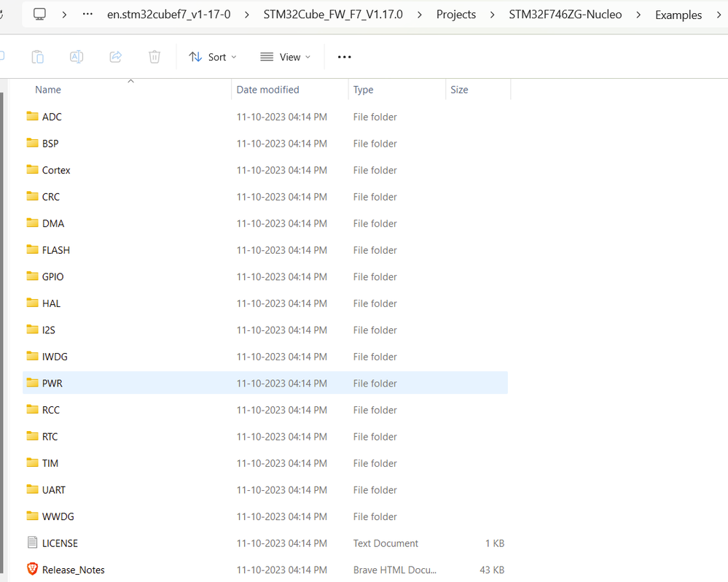Viewport: 728px width, 582px height.
Task: Select the WWDG folder icon
Action: click(x=33, y=516)
